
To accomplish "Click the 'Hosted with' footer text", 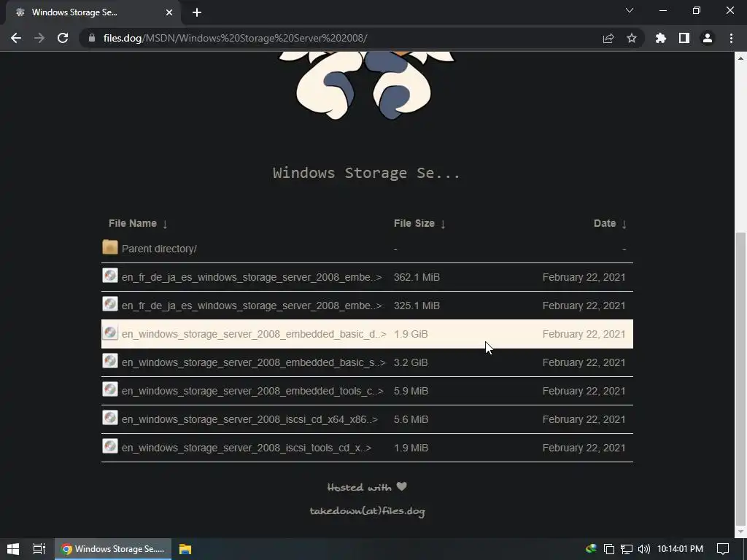I will click(x=359, y=487).
